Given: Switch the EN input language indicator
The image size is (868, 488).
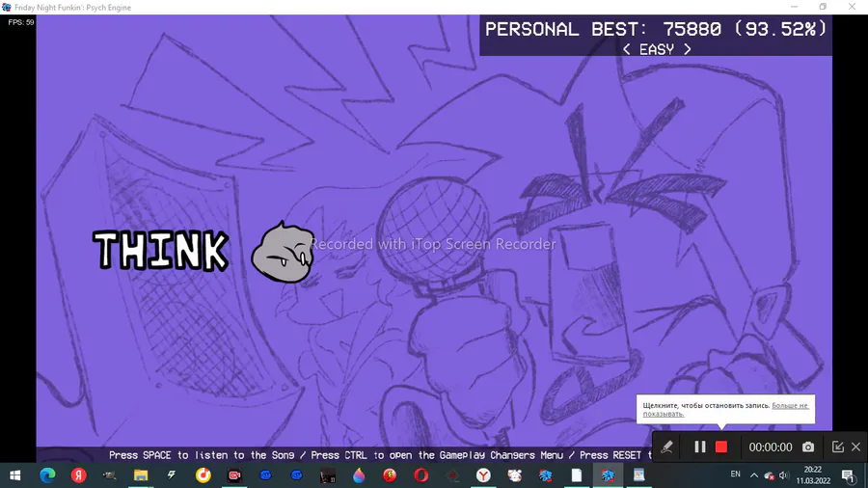Looking at the screenshot, I should click(735, 474).
